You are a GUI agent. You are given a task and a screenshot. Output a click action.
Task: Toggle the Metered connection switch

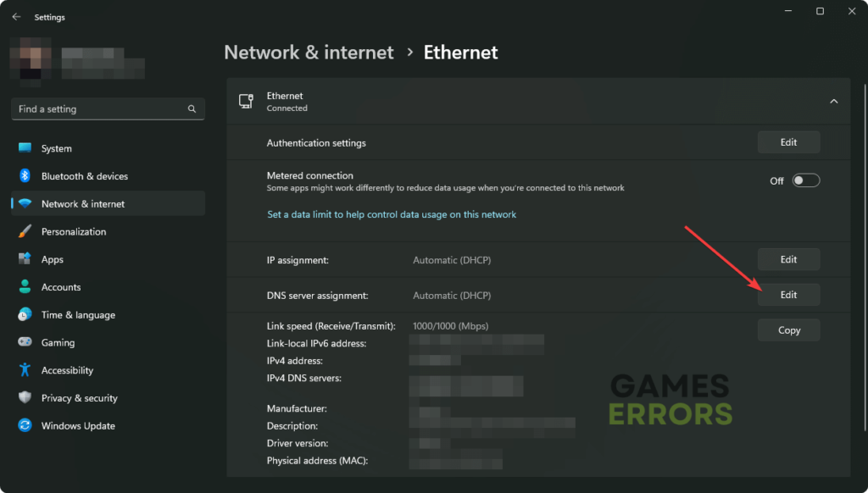(x=805, y=180)
